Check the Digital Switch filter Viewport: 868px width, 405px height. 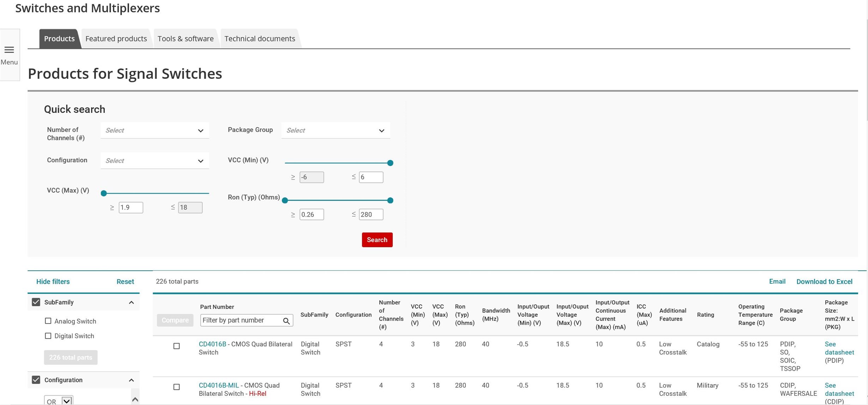pyautogui.click(x=48, y=336)
